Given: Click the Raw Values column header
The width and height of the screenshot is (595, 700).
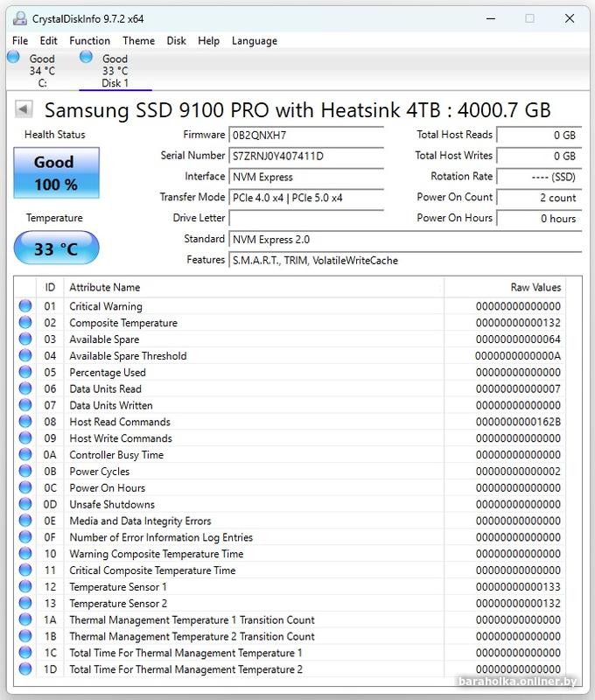Looking at the screenshot, I should pyautogui.click(x=535, y=287).
